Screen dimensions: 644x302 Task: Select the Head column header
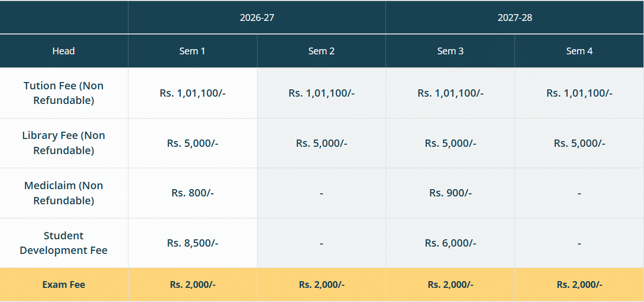(x=64, y=51)
